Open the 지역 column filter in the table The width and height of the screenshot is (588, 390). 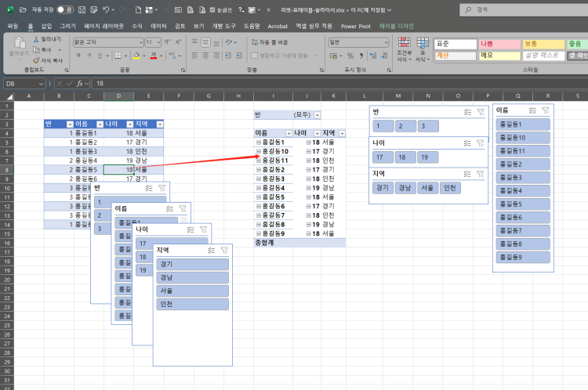pos(160,124)
